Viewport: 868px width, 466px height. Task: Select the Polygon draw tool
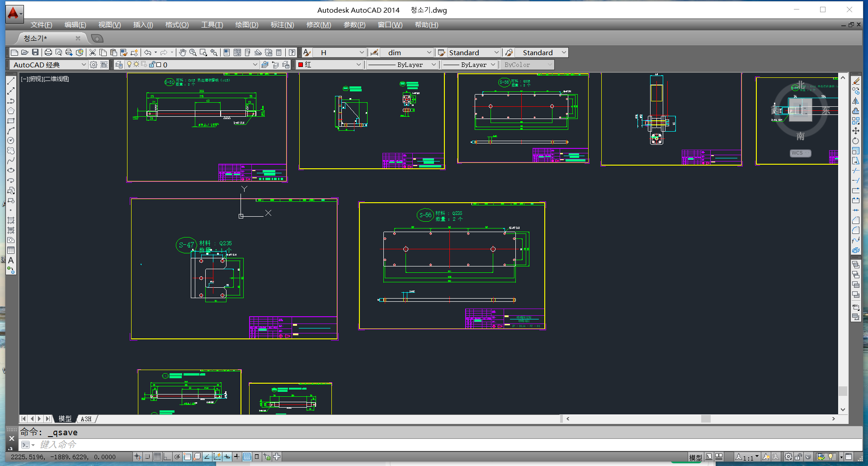point(11,111)
